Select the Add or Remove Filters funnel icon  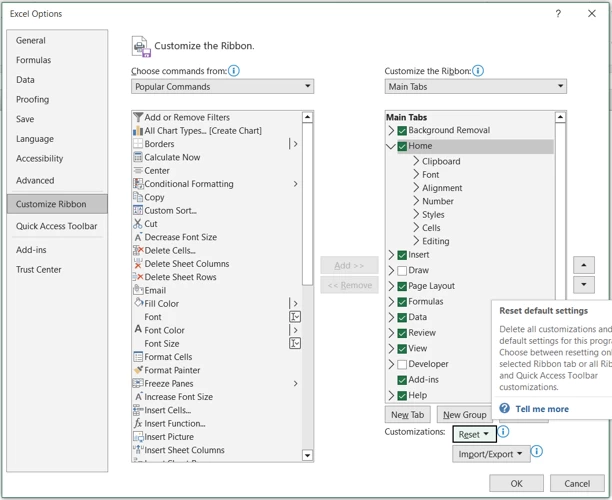click(138, 117)
